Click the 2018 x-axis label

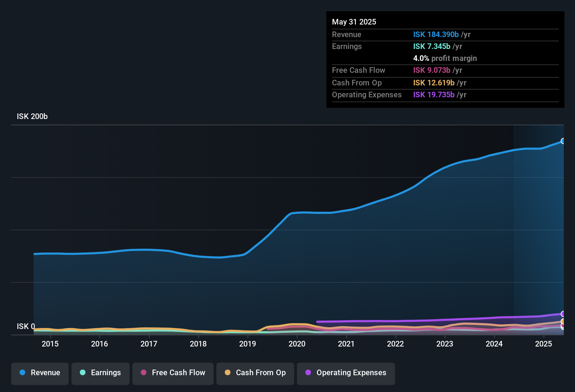point(198,344)
